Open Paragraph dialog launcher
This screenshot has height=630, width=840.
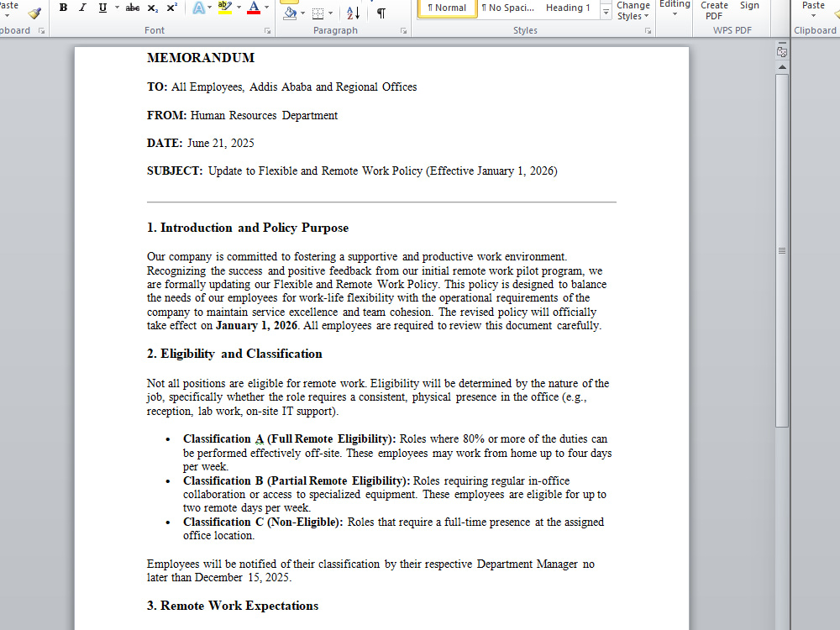(403, 31)
